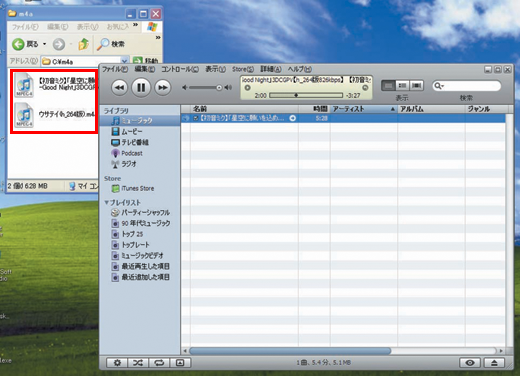Toggle shuffle in iTunes bottom bar
The width and height of the screenshot is (520, 376).
tap(138, 363)
